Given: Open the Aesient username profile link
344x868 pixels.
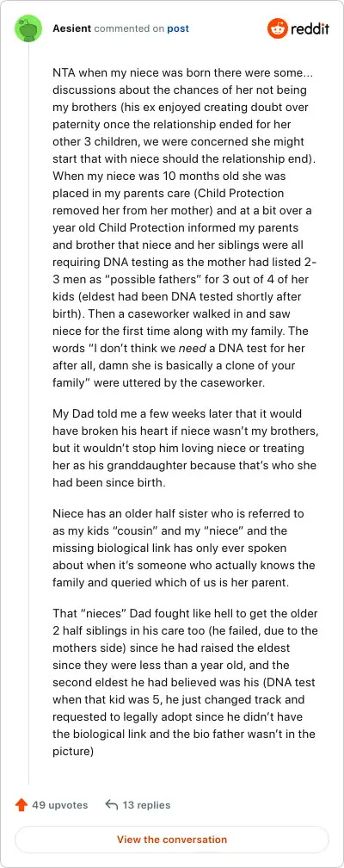Looking at the screenshot, I should [72, 28].
